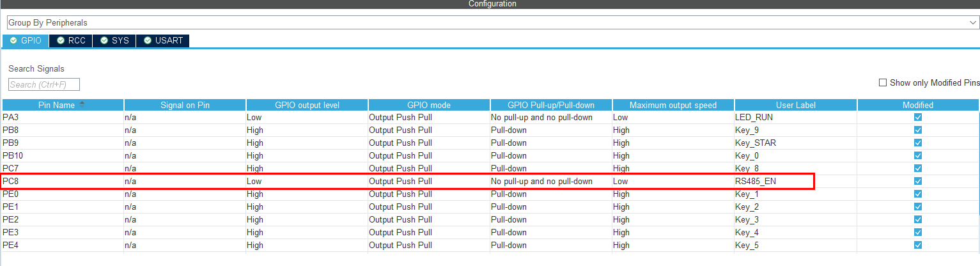
Task: Switch to the GPIO tab
Action: [x=26, y=40]
